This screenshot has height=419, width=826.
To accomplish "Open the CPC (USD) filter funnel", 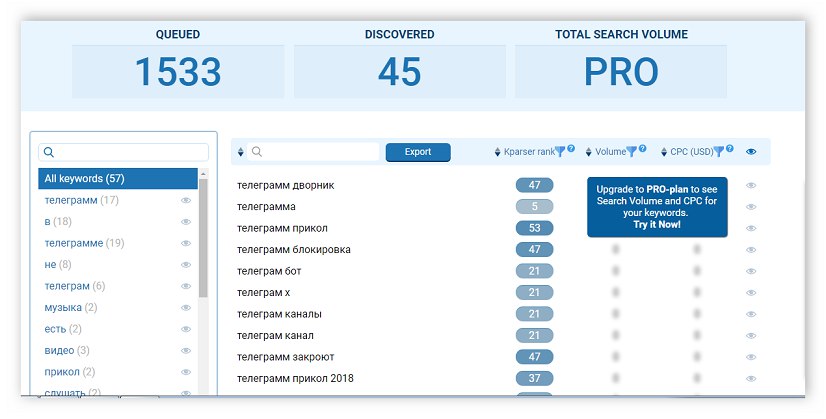I will coord(719,152).
